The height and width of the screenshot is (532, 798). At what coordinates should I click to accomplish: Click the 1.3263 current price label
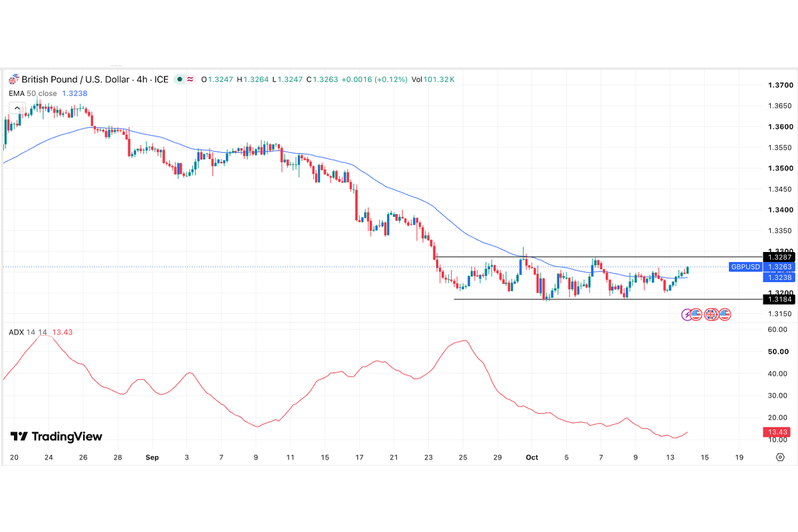click(x=779, y=267)
